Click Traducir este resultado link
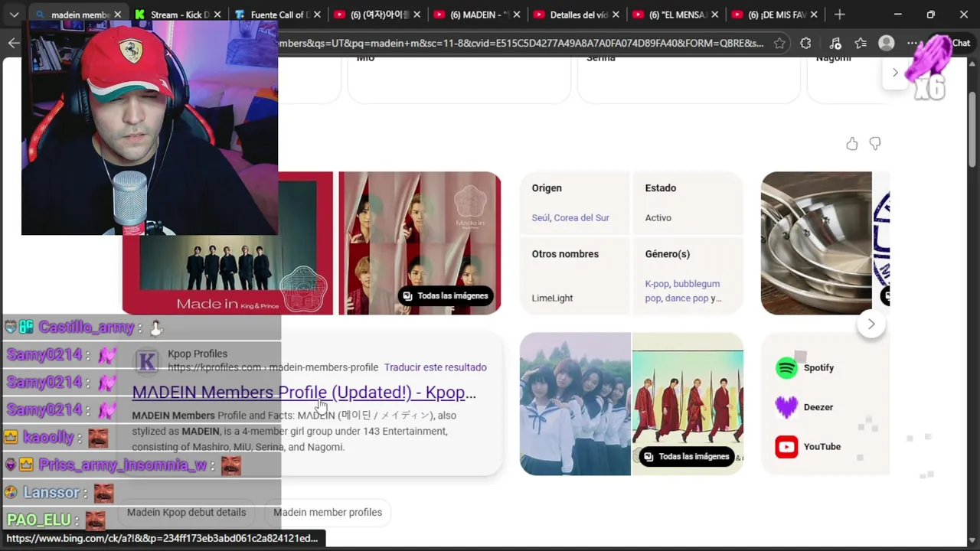 point(435,367)
